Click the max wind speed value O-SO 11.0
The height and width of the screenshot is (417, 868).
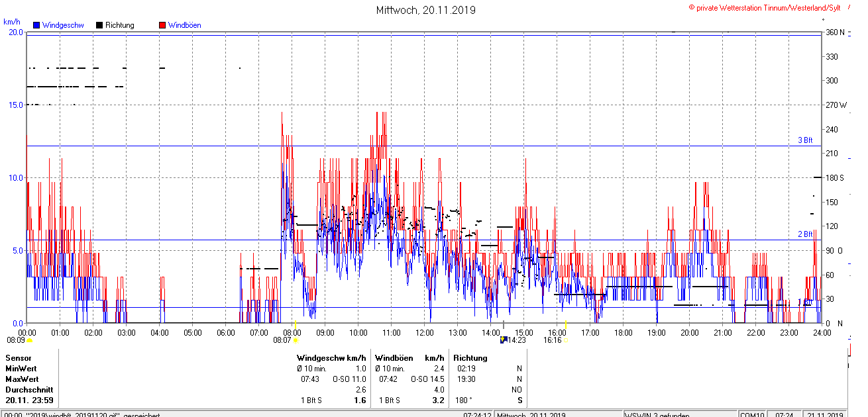pos(349,379)
